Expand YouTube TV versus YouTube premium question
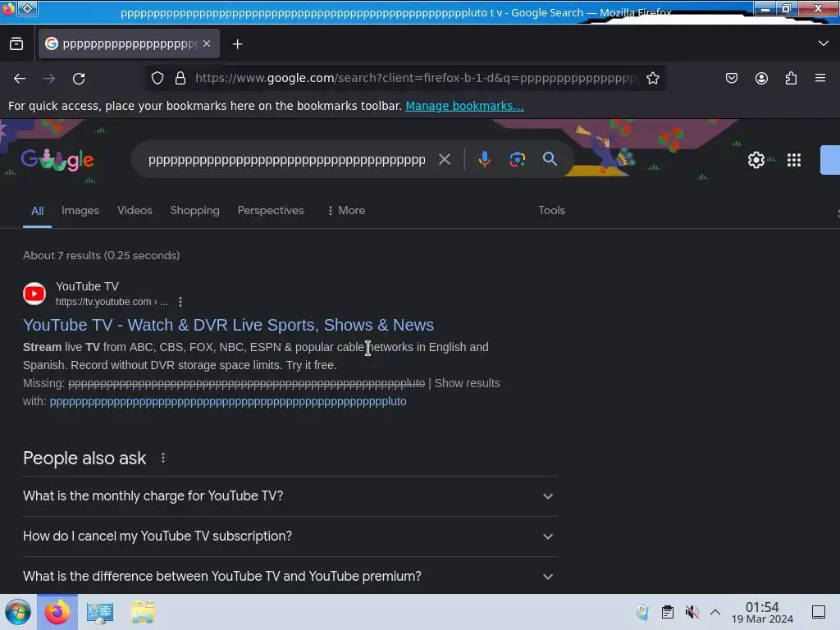 (290, 577)
